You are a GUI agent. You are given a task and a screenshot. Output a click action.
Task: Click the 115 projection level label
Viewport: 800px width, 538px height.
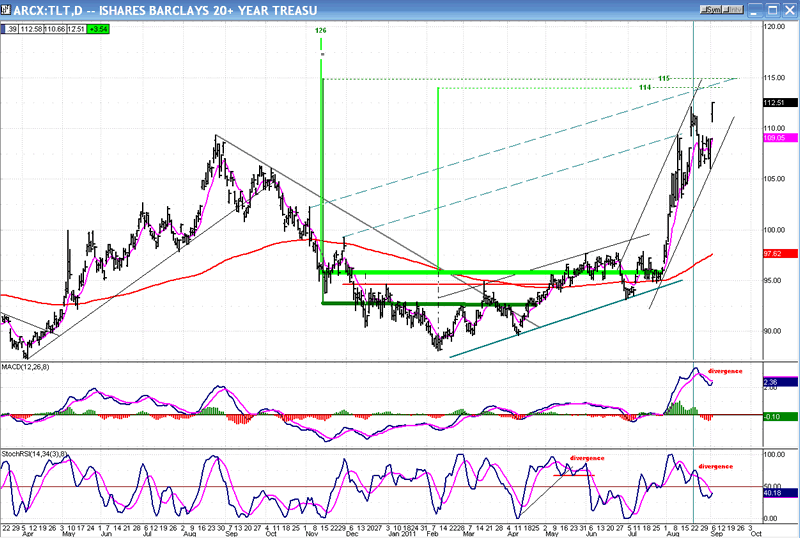point(663,78)
